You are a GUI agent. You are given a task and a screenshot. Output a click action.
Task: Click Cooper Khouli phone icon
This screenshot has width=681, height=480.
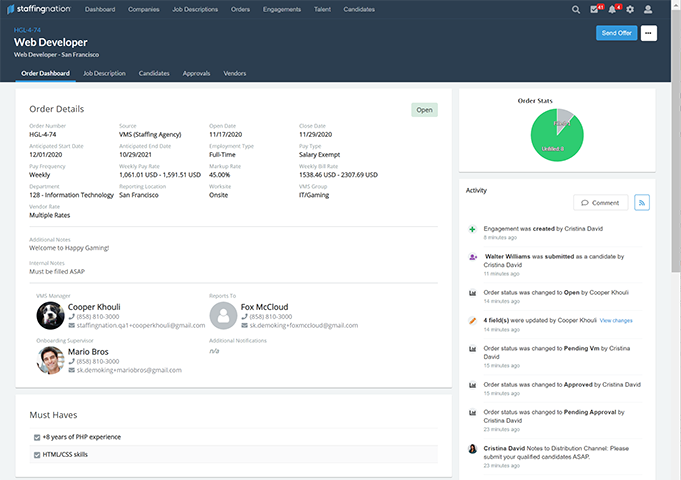(x=72, y=317)
